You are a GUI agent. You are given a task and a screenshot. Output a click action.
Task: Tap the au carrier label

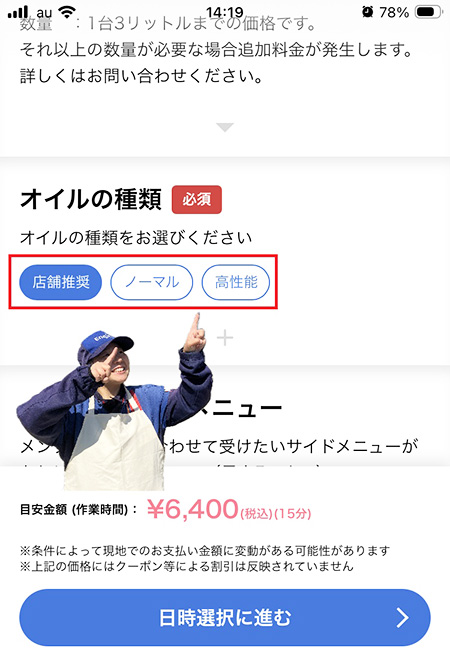coord(44,13)
